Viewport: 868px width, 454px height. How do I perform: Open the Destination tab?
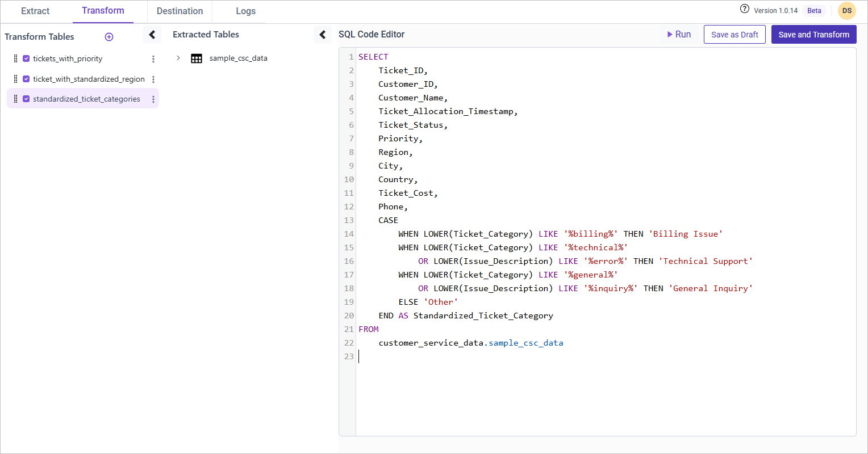pos(180,11)
